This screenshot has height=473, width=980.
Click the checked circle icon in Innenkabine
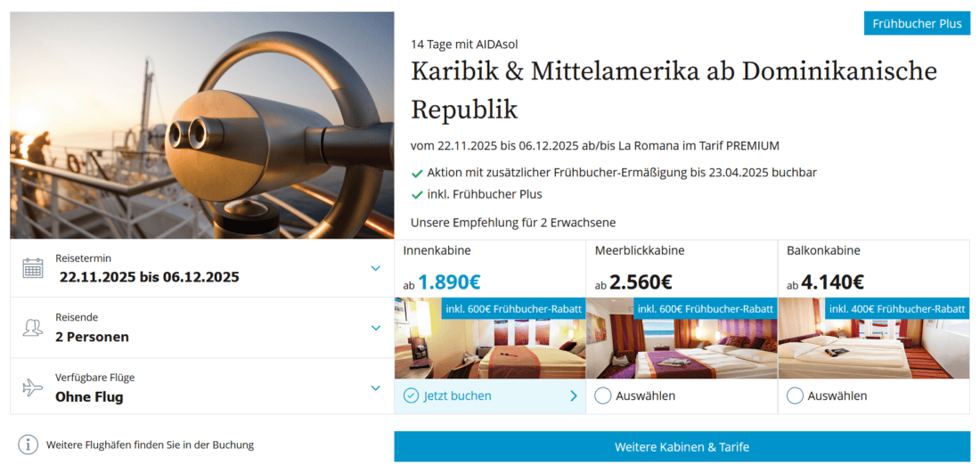(411, 396)
